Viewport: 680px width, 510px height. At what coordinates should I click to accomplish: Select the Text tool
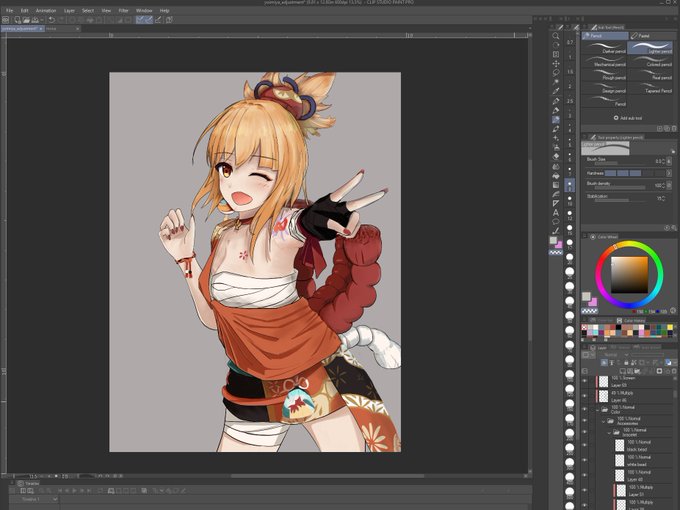(x=556, y=212)
